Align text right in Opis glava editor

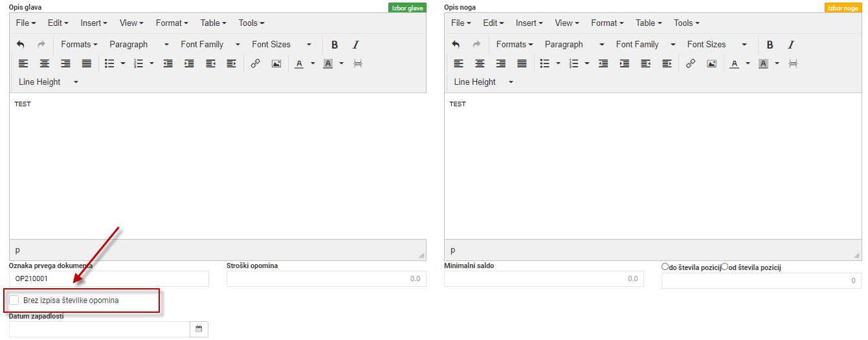tap(65, 63)
